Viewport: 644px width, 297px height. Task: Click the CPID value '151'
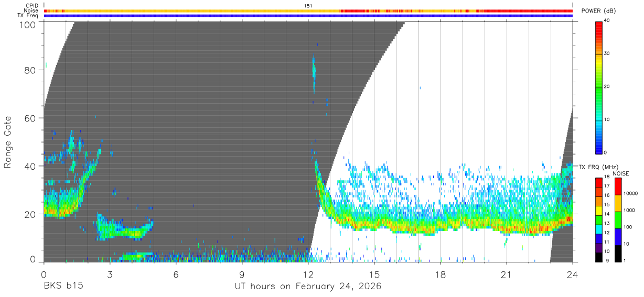(308, 5)
